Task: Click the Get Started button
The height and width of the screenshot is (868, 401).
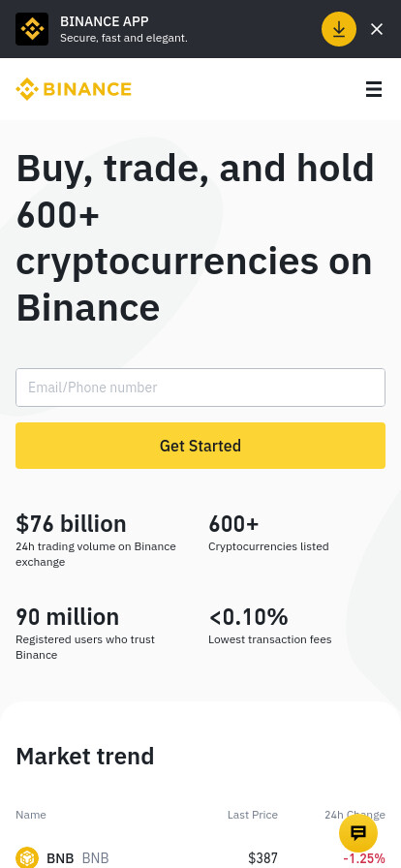Action: [200, 446]
